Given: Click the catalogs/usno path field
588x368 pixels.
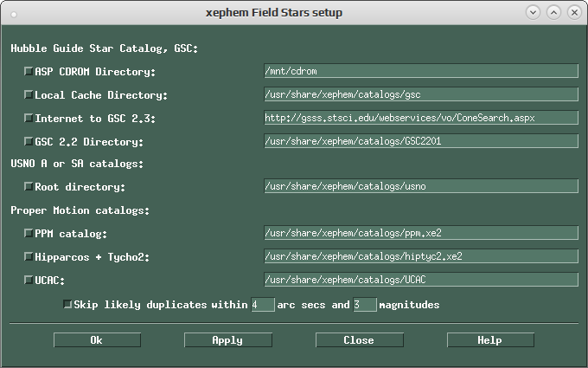Looking at the screenshot, I should click(421, 186).
